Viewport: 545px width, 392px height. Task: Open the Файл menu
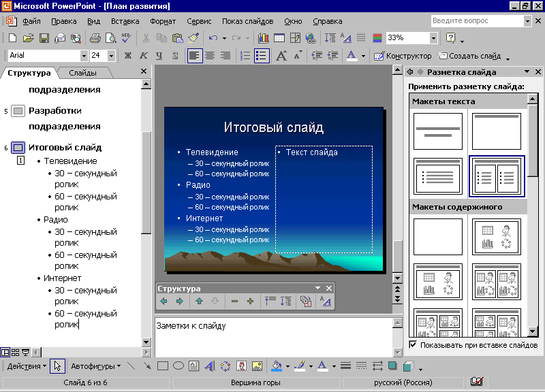click(31, 21)
